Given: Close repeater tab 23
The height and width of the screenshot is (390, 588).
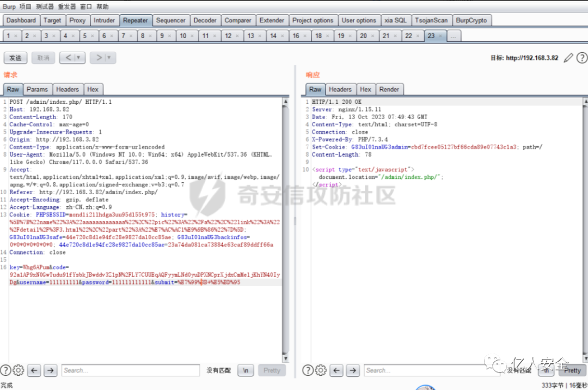Looking at the screenshot, I should pos(440,36).
